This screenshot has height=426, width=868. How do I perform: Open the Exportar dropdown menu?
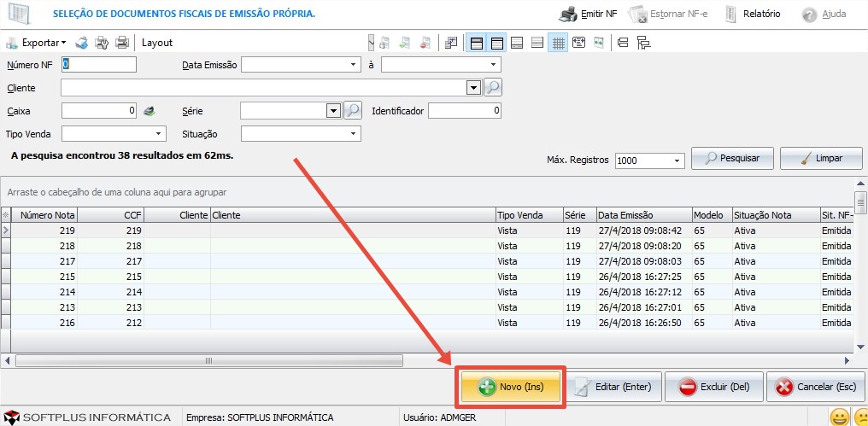pyautogui.click(x=64, y=44)
